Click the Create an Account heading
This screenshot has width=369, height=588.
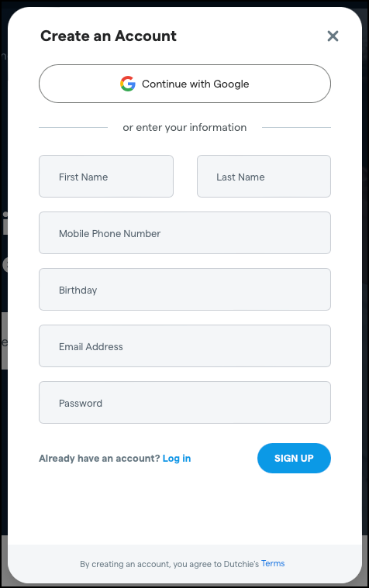pos(109,36)
